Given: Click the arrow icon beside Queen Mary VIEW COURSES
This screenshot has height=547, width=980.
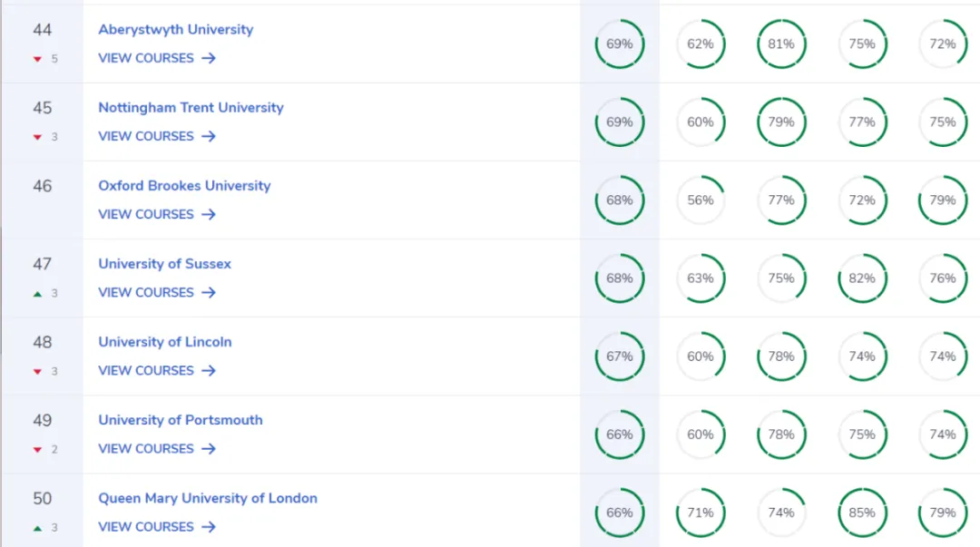Looking at the screenshot, I should click(x=209, y=527).
